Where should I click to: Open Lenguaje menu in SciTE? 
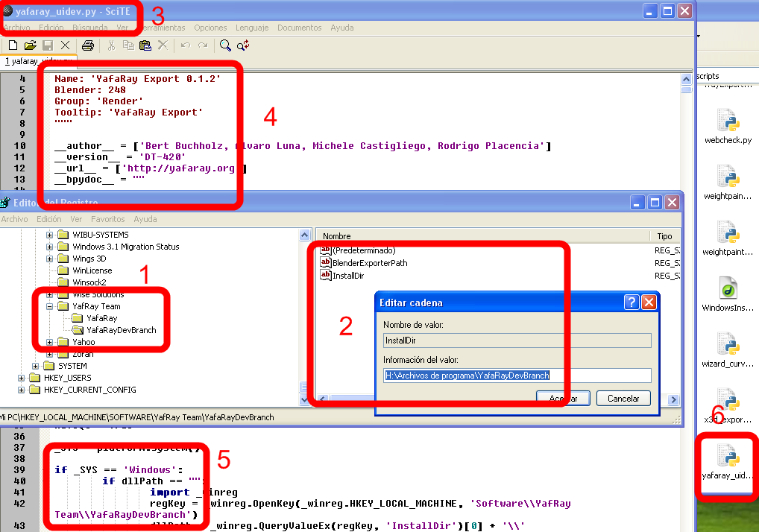(252, 28)
